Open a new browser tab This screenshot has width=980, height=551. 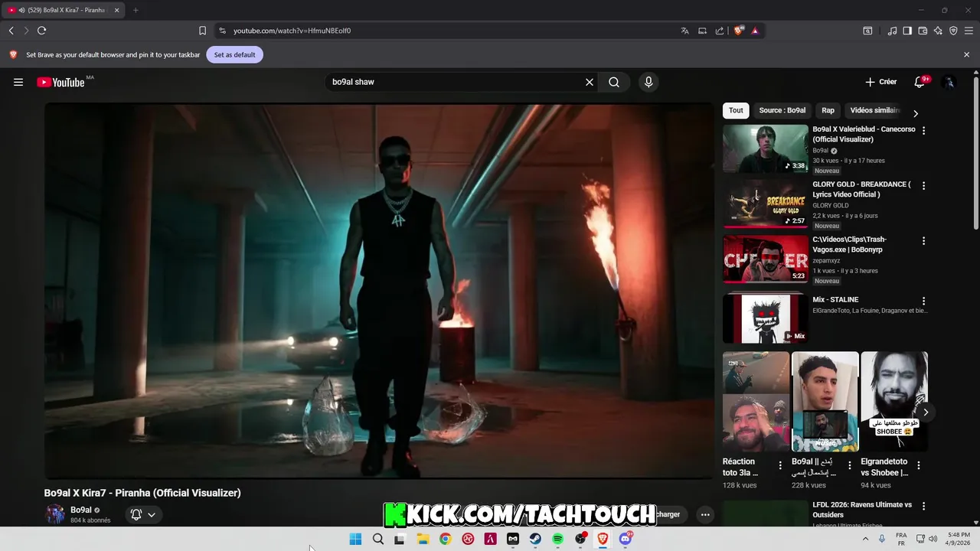pyautogui.click(x=136, y=10)
